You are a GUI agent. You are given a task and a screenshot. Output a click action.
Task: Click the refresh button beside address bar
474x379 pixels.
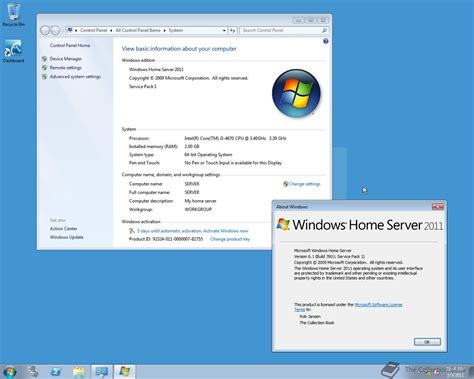click(x=233, y=30)
